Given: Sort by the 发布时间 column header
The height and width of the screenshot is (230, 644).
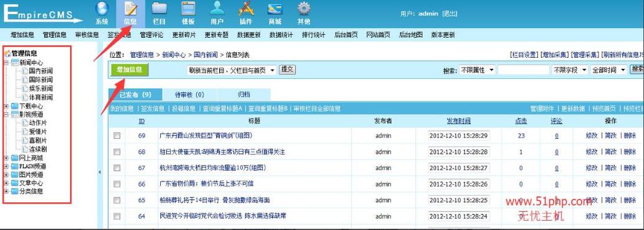Looking at the screenshot, I should (x=458, y=121).
